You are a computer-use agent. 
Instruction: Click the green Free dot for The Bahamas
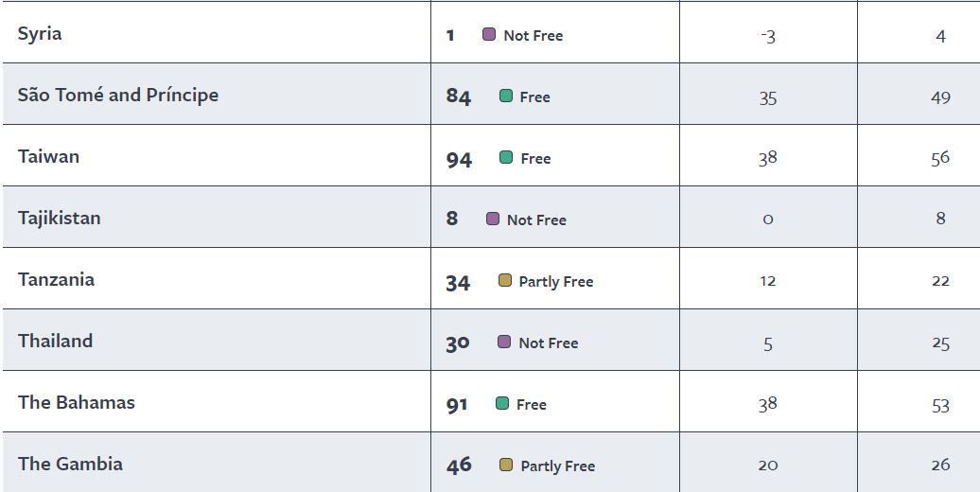click(502, 404)
